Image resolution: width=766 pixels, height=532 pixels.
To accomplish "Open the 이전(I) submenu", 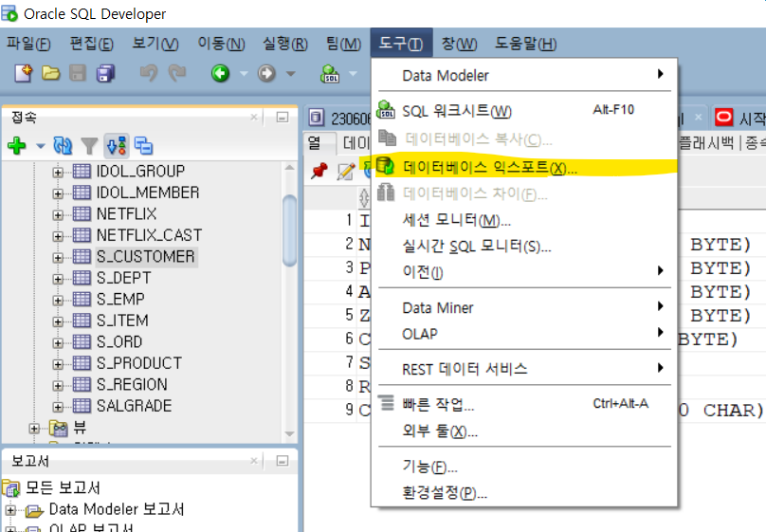I will pos(524,271).
